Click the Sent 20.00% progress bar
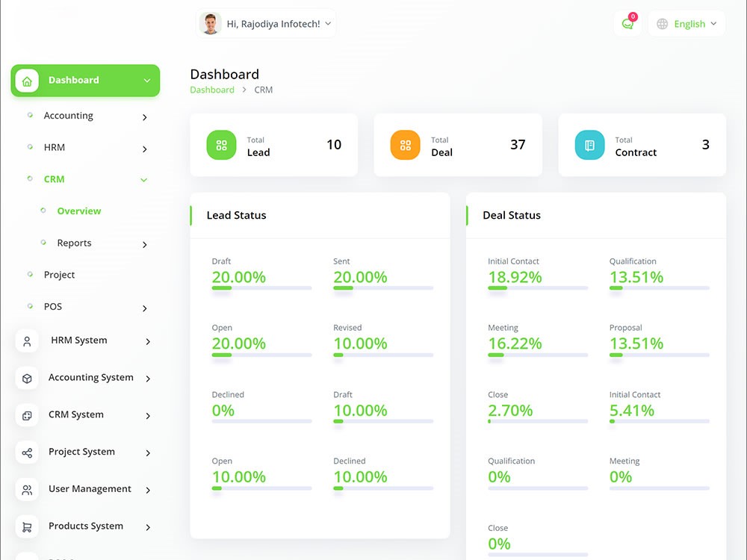The height and width of the screenshot is (560, 747). [383, 288]
